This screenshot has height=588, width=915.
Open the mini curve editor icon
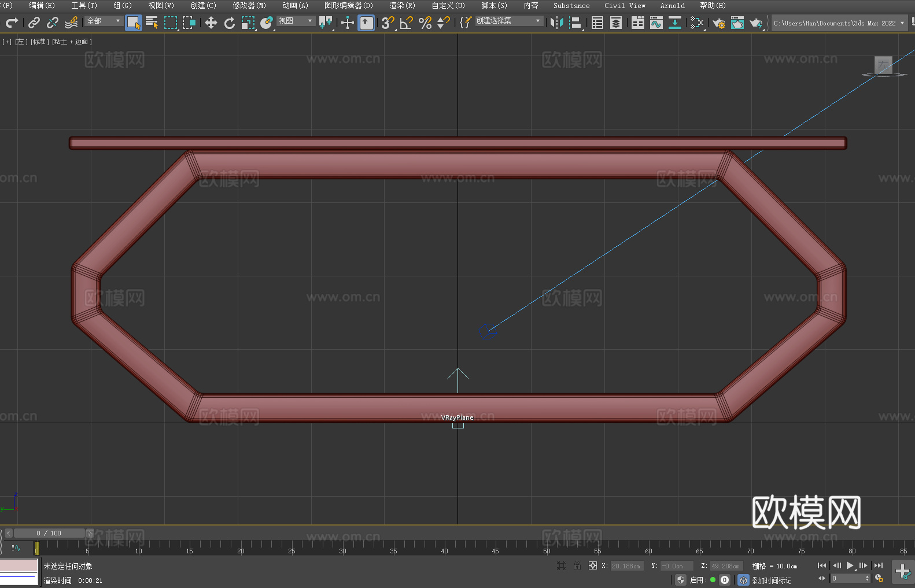tap(16, 548)
